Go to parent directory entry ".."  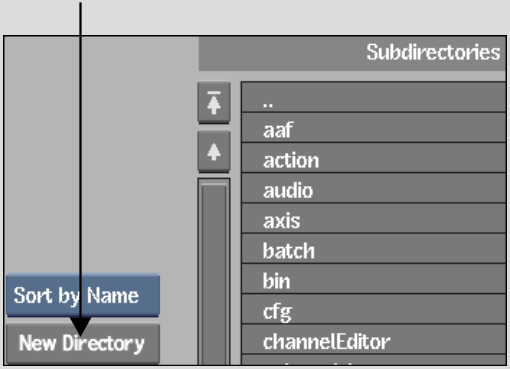(x=374, y=97)
